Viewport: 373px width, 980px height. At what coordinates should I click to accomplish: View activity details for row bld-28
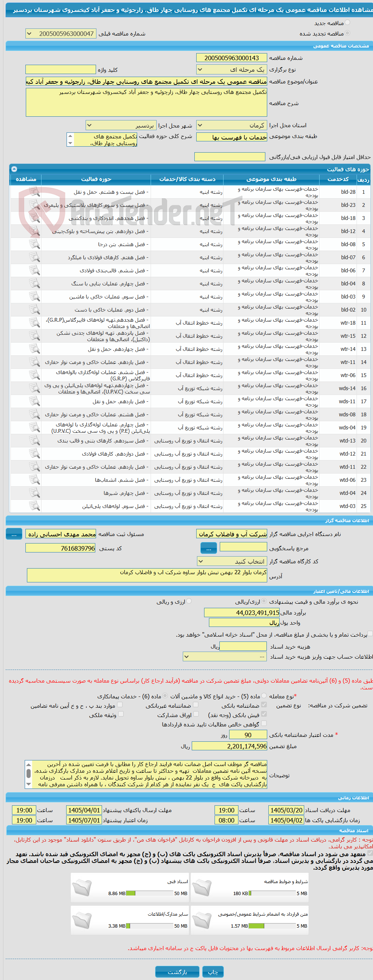click(35, 192)
